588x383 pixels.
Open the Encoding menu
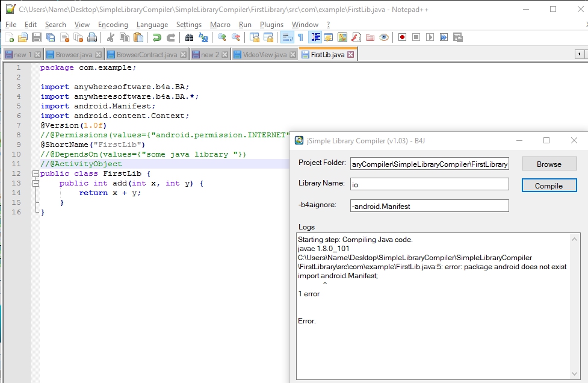113,25
